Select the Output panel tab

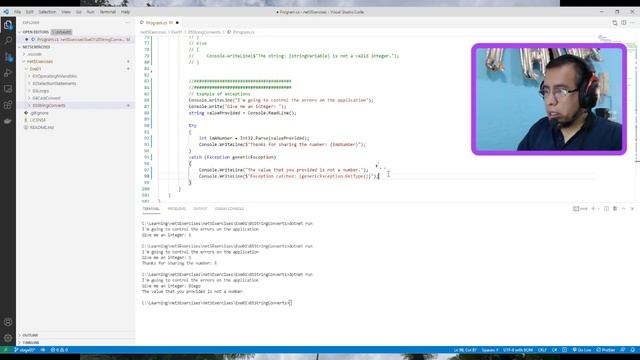point(200,209)
